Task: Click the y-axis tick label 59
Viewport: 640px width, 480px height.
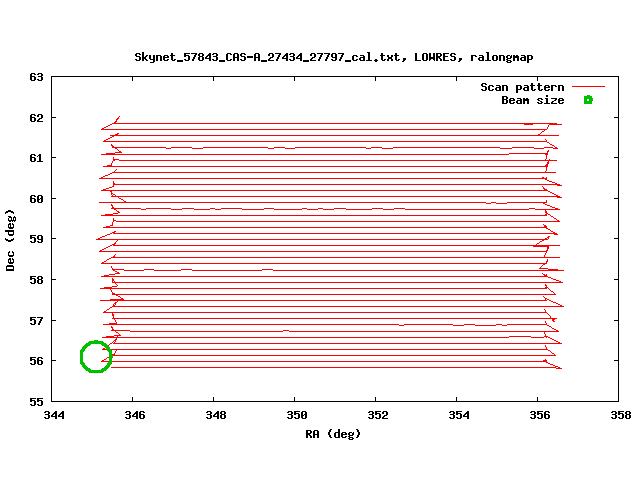Action: (36, 239)
